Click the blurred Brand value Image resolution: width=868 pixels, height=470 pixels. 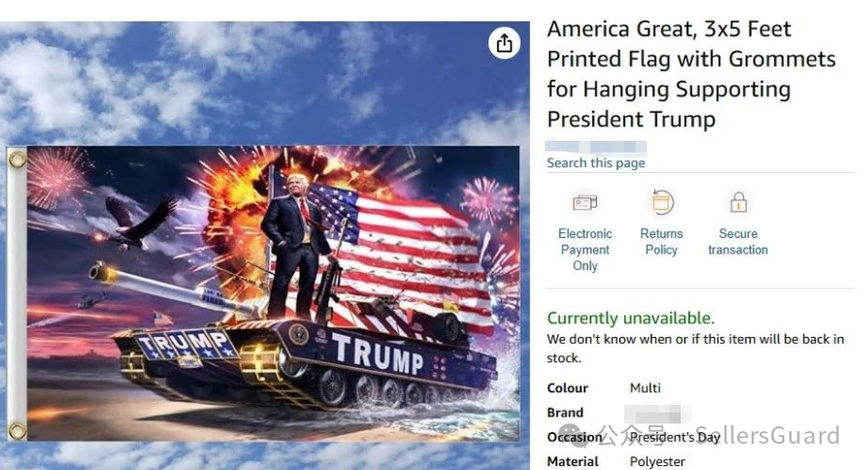click(x=657, y=414)
